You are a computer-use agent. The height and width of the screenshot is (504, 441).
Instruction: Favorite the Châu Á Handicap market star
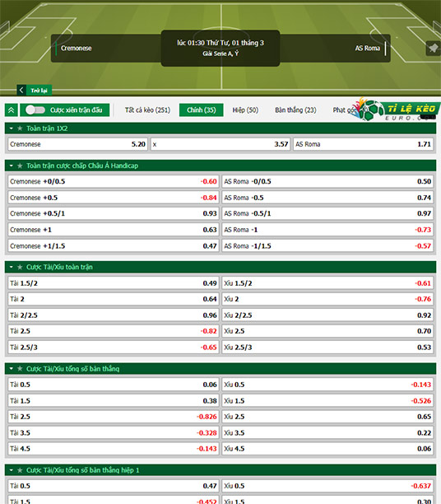(20, 166)
